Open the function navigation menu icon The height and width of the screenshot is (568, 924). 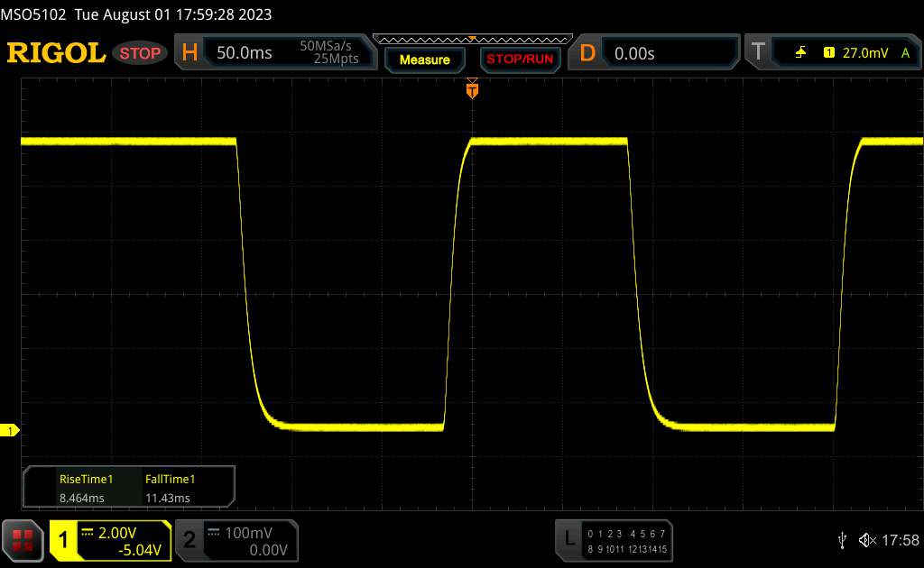(23, 540)
